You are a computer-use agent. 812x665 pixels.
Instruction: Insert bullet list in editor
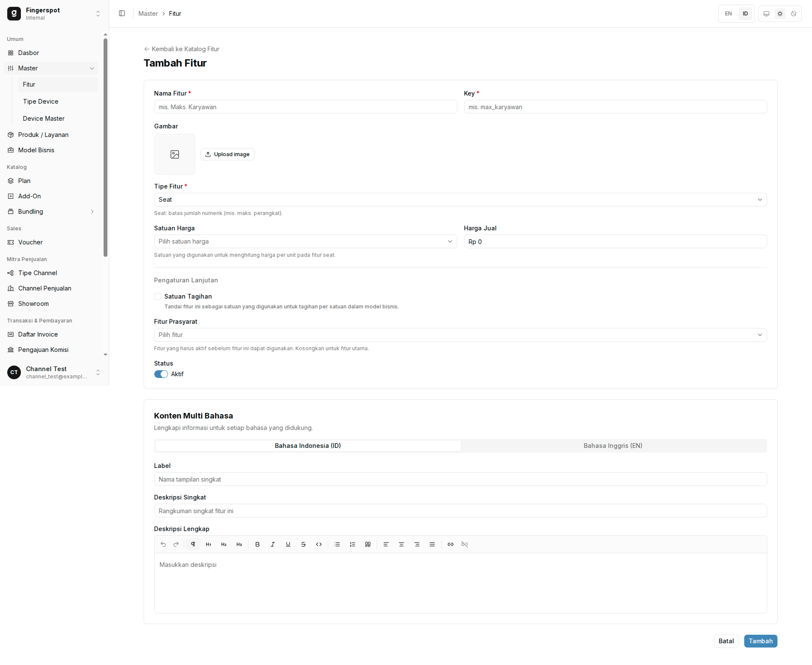point(337,544)
